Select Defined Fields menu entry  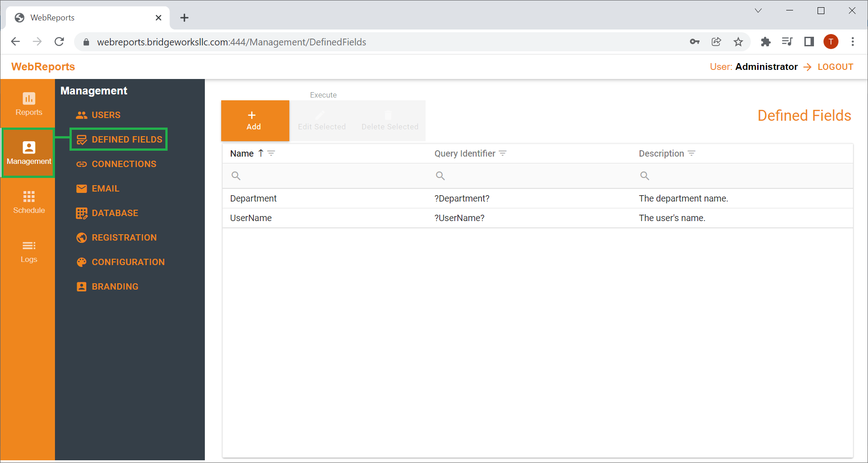[x=119, y=139]
